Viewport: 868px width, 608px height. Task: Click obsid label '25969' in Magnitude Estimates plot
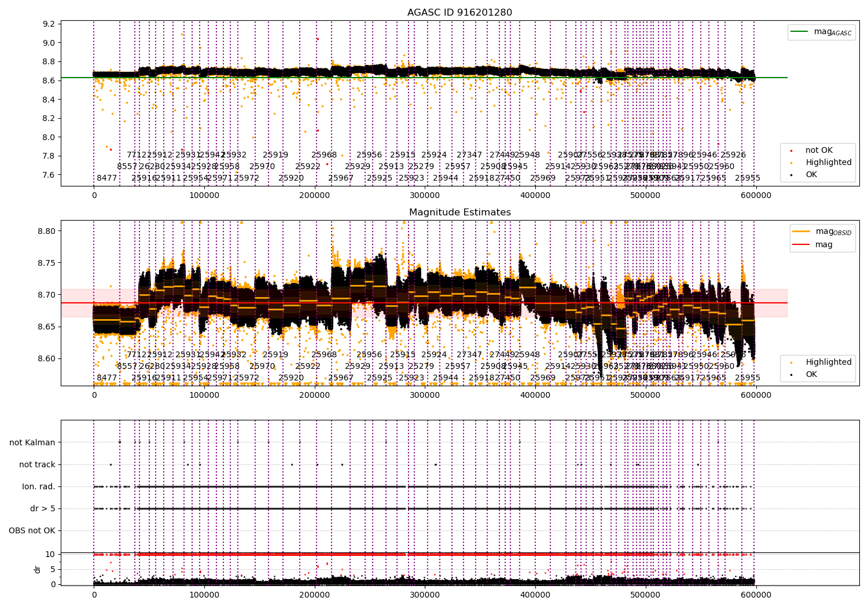click(x=543, y=378)
